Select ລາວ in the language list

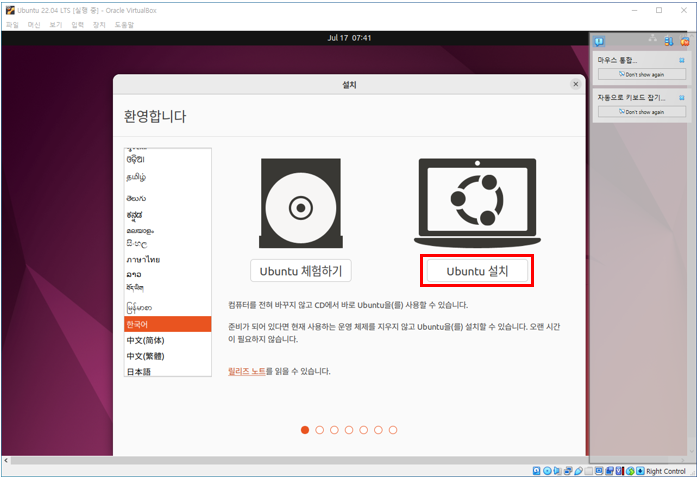(x=168, y=274)
